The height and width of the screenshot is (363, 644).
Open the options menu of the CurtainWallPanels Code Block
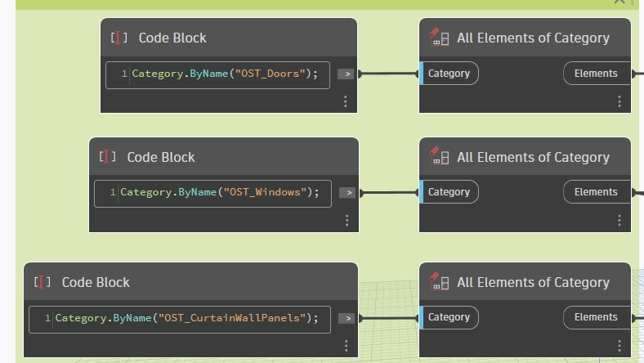pyautogui.click(x=347, y=346)
